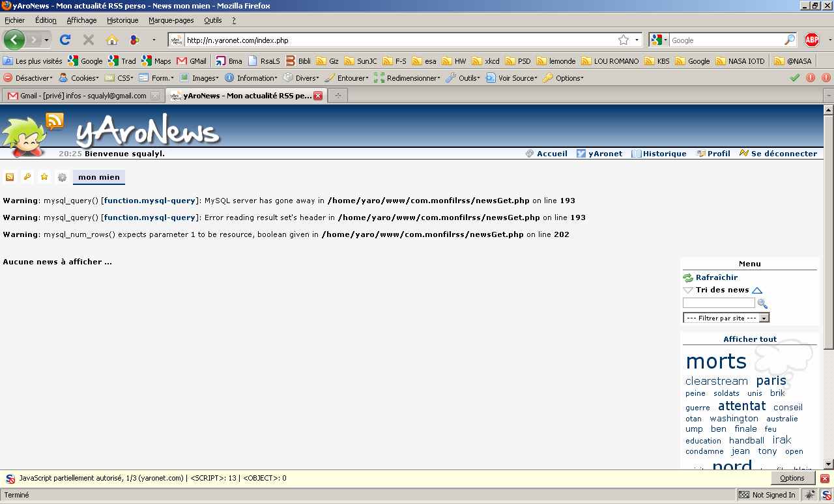Open the Redimensionner dropdown menu
Screen dimensions: 834x504
point(407,78)
